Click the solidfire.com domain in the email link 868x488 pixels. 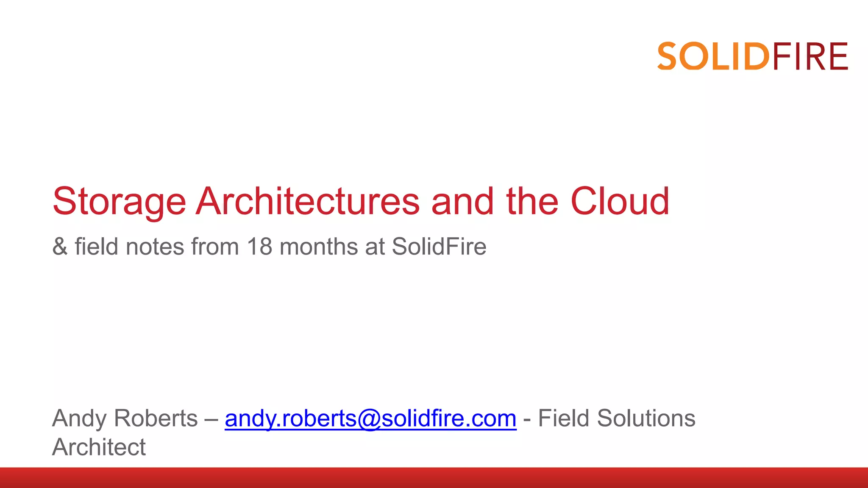point(449,419)
